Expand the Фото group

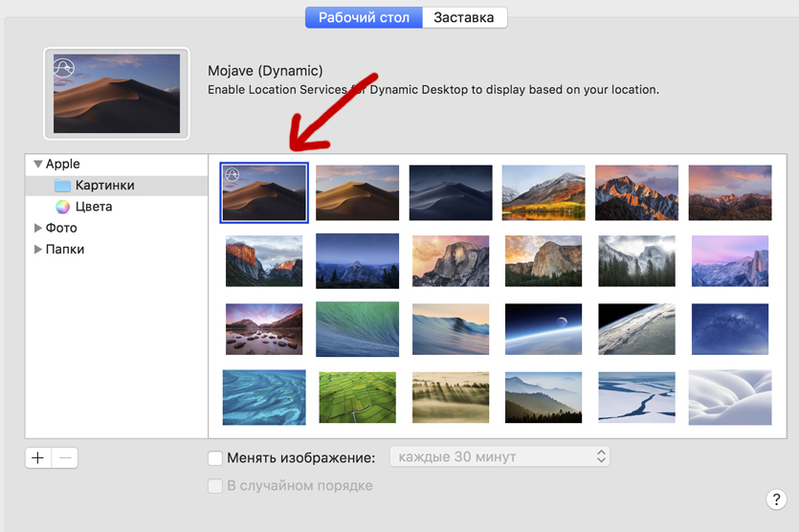[37, 228]
